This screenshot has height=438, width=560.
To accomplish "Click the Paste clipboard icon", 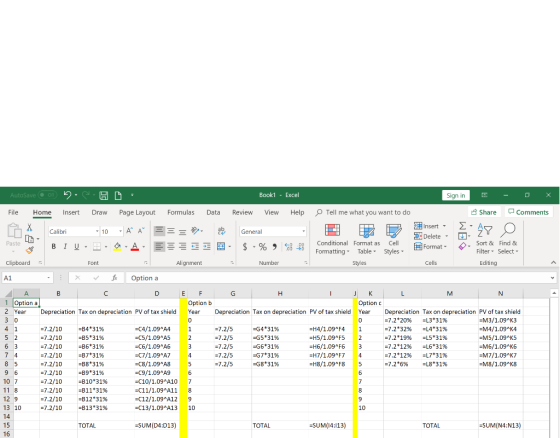I will (14, 231).
